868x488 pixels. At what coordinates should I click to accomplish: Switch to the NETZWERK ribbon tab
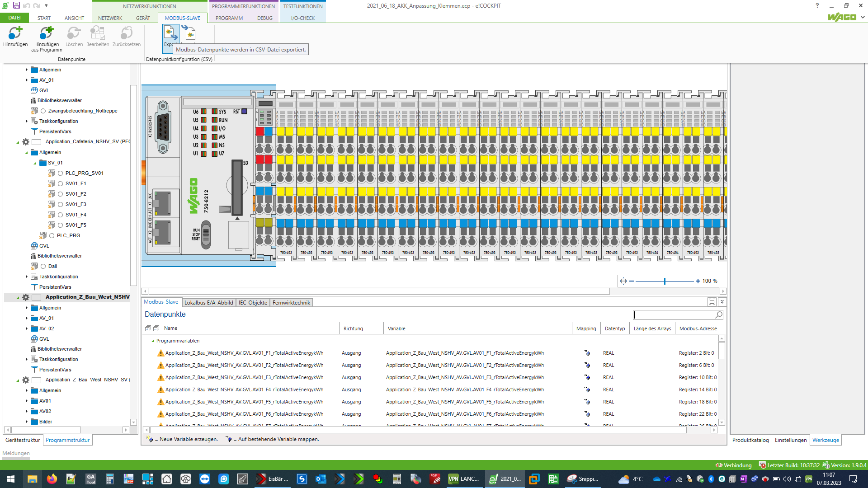(110, 18)
